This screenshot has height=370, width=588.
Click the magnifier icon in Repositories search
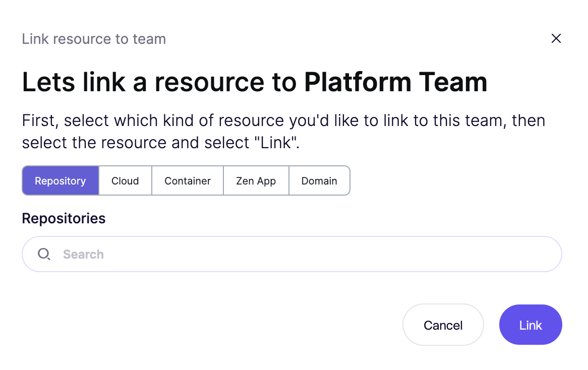[x=44, y=254]
